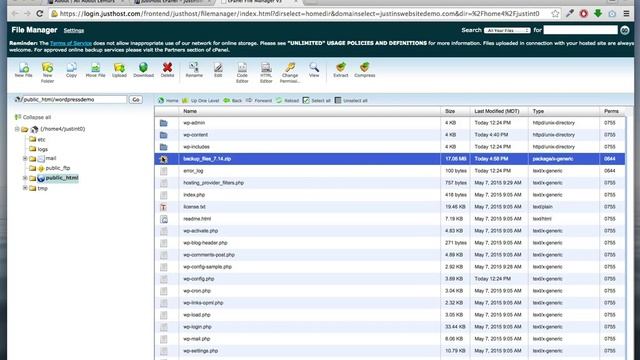The height and width of the screenshot is (360, 640).
Task: Click the Copy toolbar icon
Action: (x=71, y=69)
